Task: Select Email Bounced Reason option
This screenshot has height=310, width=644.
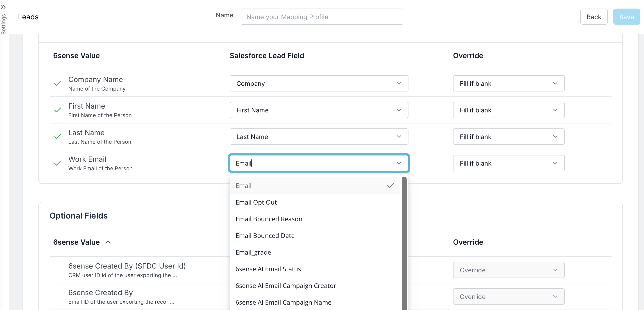Action: tap(315, 219)
